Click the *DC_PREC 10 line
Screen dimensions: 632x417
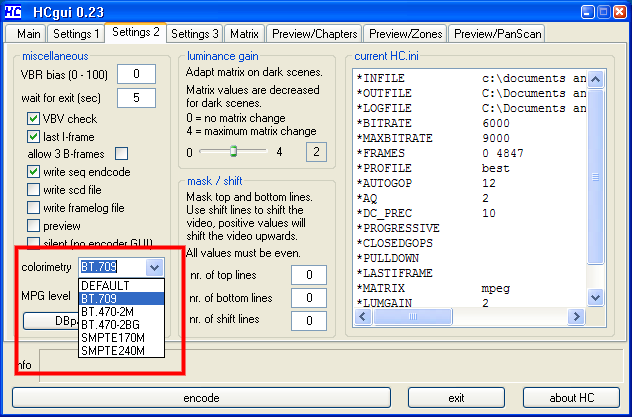[x=426, y=213]
